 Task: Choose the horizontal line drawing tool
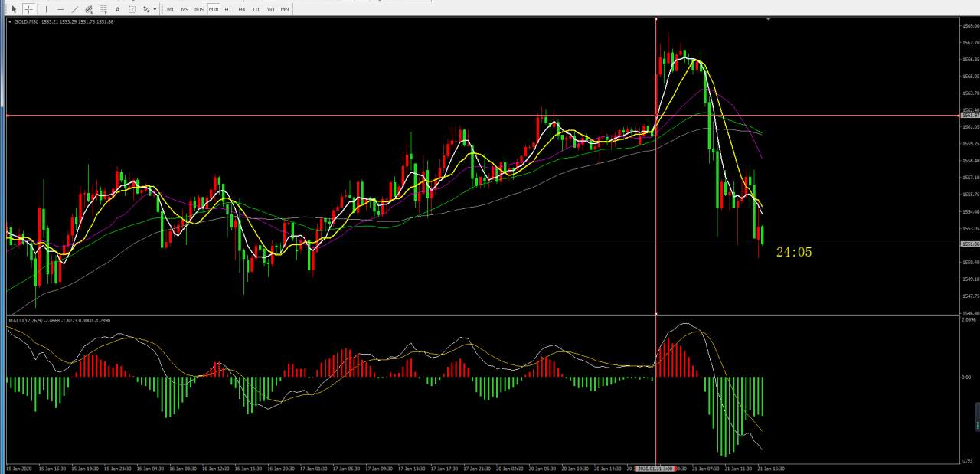click(x=60, y=9)
